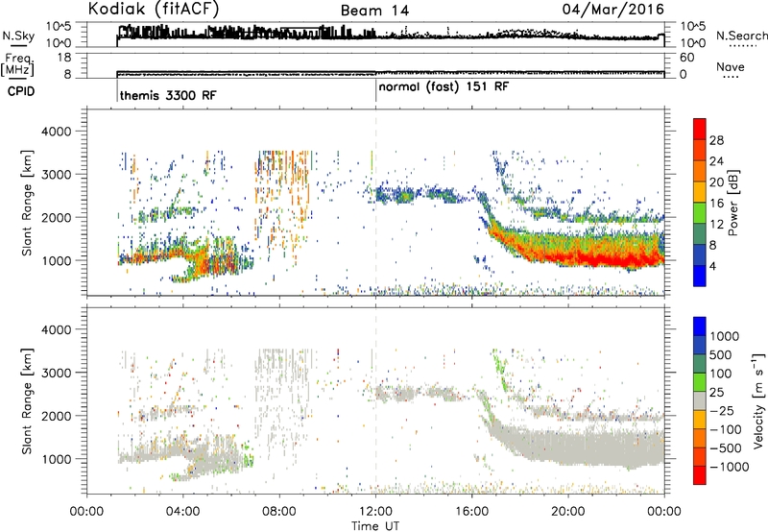Click the 'themis 3300 RF' mode label

tap(168, 95)
